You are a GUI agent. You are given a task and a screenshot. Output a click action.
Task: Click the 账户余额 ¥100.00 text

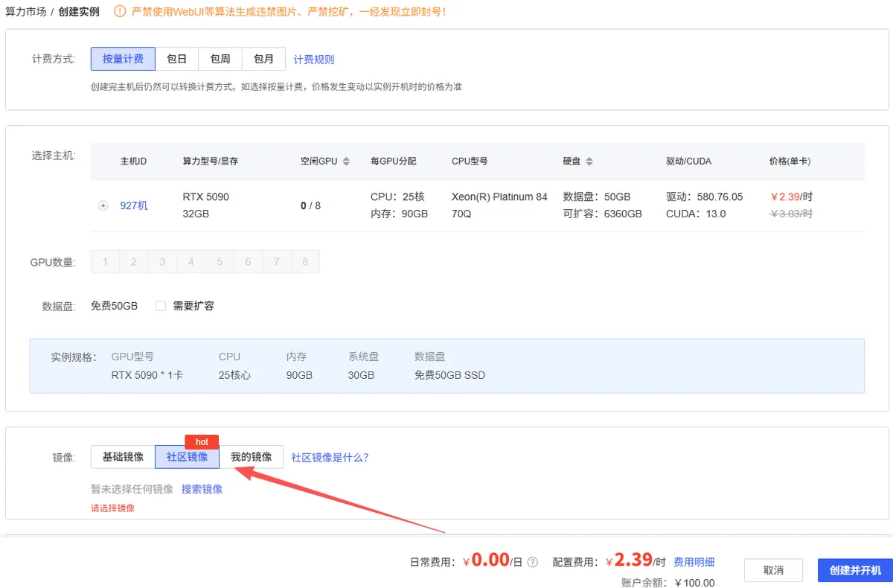click(668, 583)
